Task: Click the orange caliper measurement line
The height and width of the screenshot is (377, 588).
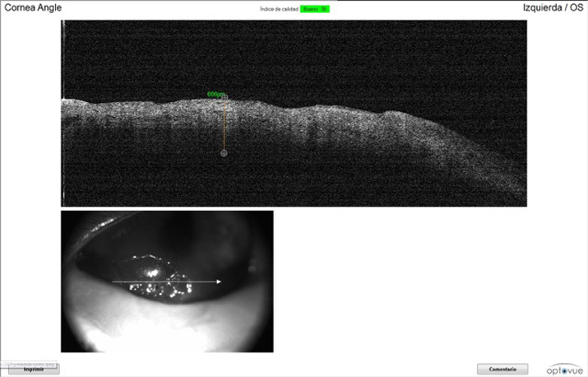Action: point(224,125)
